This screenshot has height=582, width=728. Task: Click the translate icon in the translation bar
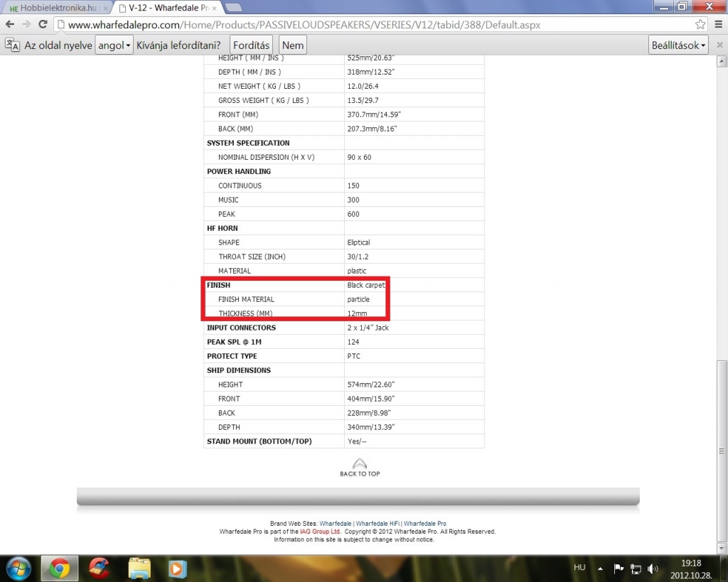(13, 45)
